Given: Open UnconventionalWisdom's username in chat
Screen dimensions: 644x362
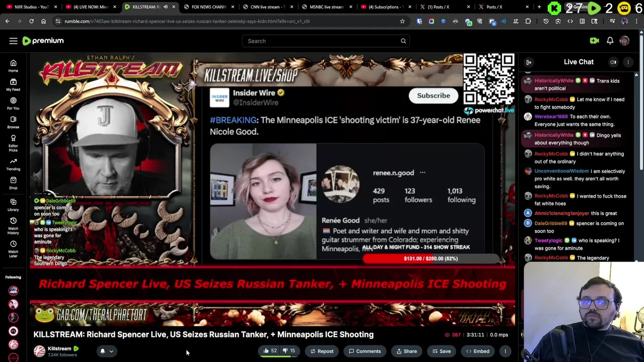Looking at the screenshot, I should point(561,171).
